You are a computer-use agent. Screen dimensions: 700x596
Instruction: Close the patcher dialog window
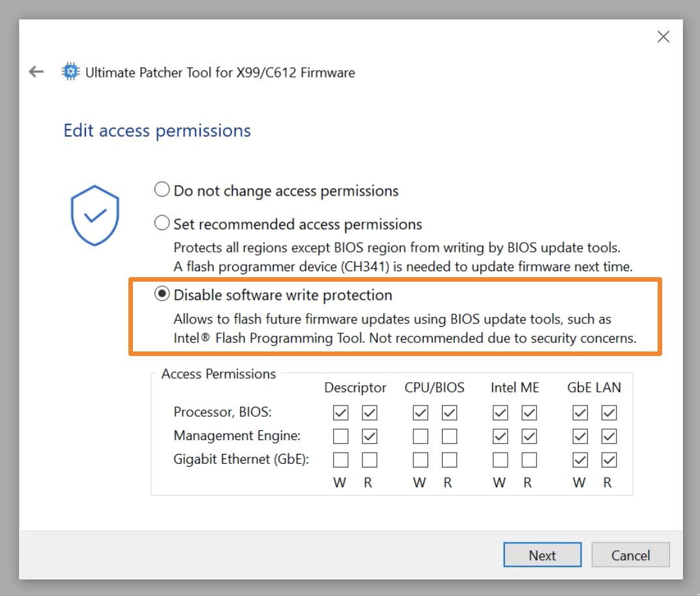pos(663,37)
